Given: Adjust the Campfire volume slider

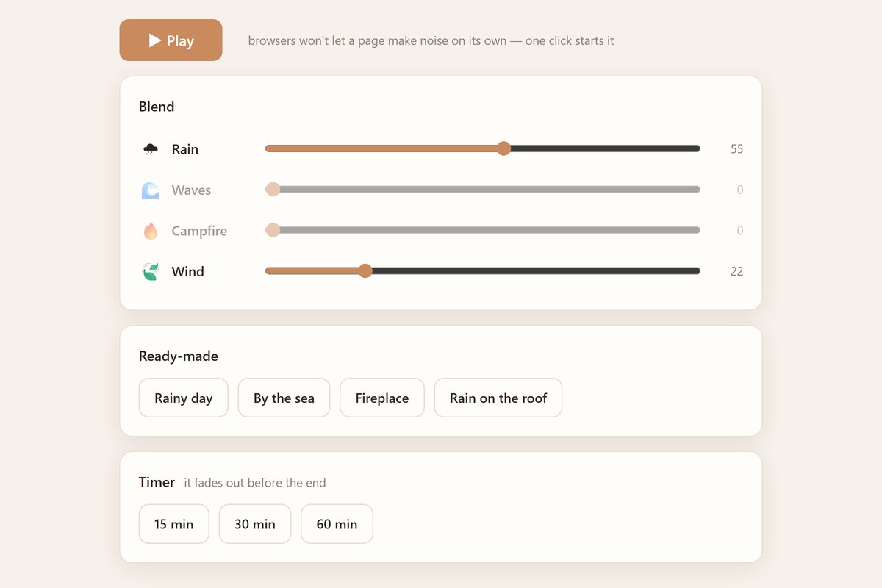Looking at the screenshot, I should pos(483,231).
